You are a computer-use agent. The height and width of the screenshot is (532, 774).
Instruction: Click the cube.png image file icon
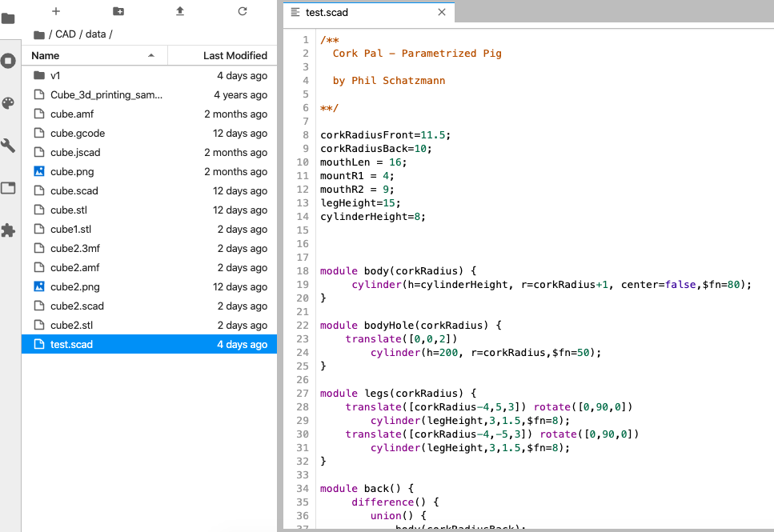tap(39, 171)
